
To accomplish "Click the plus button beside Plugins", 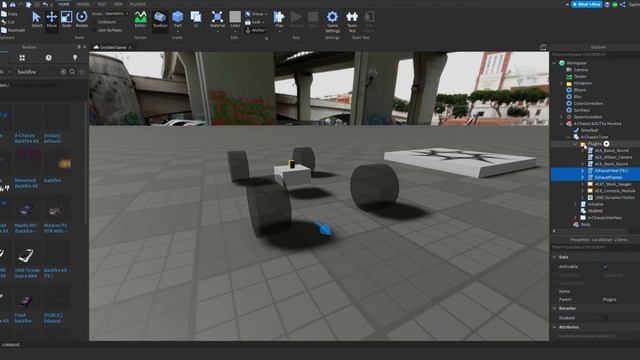I will coord(606,144).
